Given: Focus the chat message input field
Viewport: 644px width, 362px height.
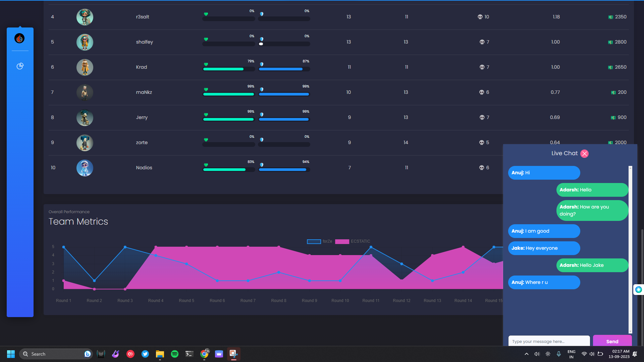Looking at the screenshot, I should click(549, 341).
